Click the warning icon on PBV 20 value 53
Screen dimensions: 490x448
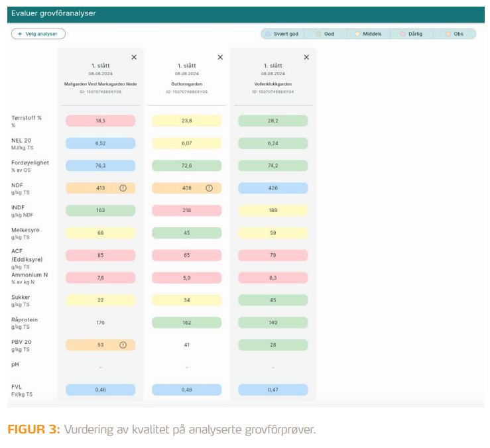(x=123, y=345)
